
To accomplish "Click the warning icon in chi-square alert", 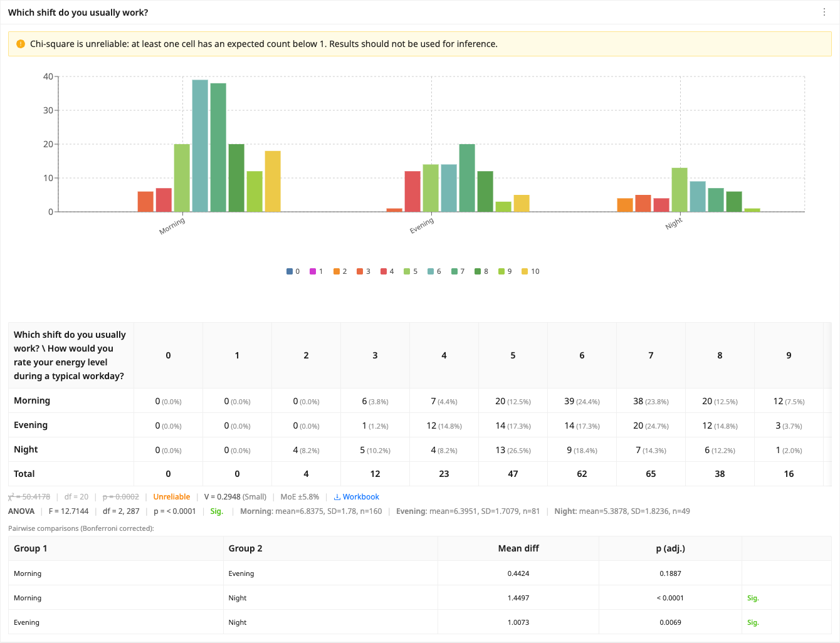I will click(x=20, y=44).
